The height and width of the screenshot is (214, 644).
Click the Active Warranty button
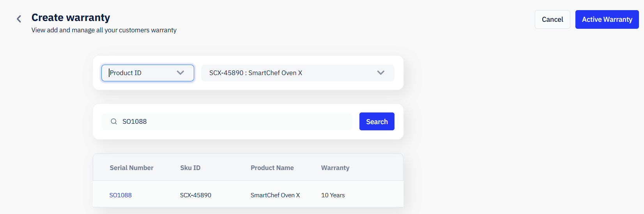point(607,19)
